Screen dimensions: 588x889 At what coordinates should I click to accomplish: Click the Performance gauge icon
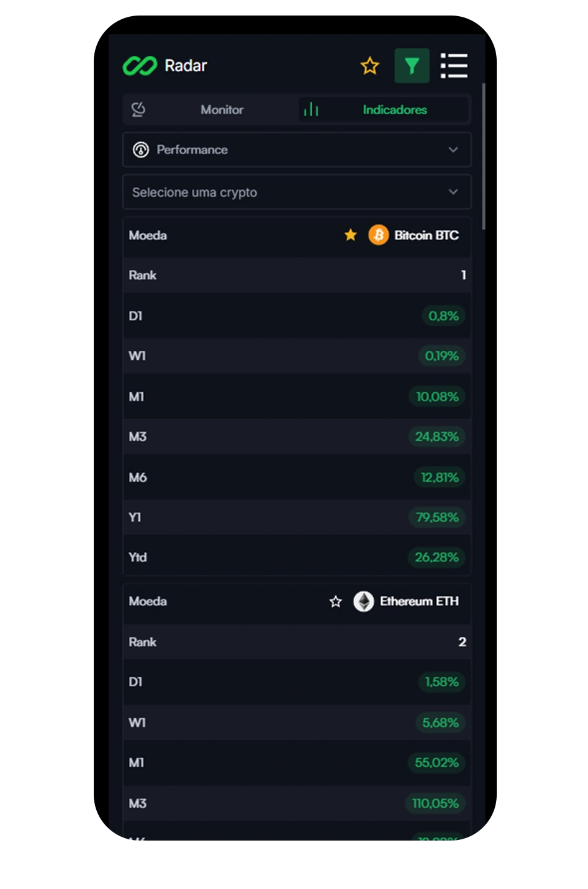[141, 150]
